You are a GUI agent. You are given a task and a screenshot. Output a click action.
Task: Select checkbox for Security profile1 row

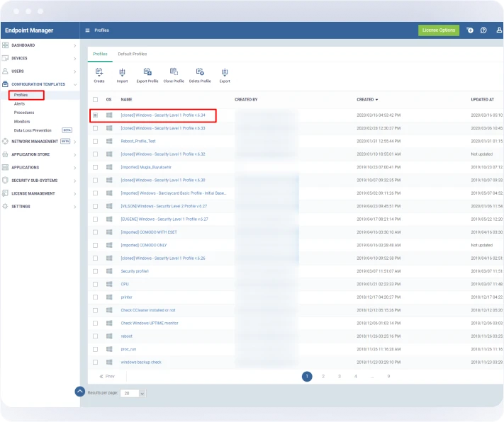96,271
